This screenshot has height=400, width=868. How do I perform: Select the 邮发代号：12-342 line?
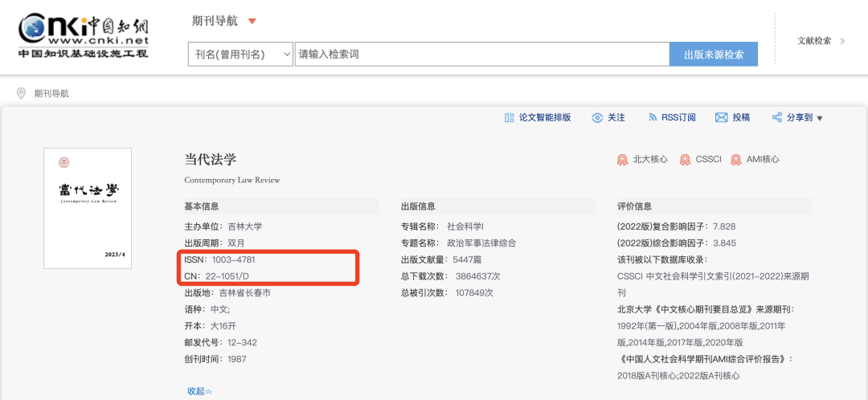220,342
